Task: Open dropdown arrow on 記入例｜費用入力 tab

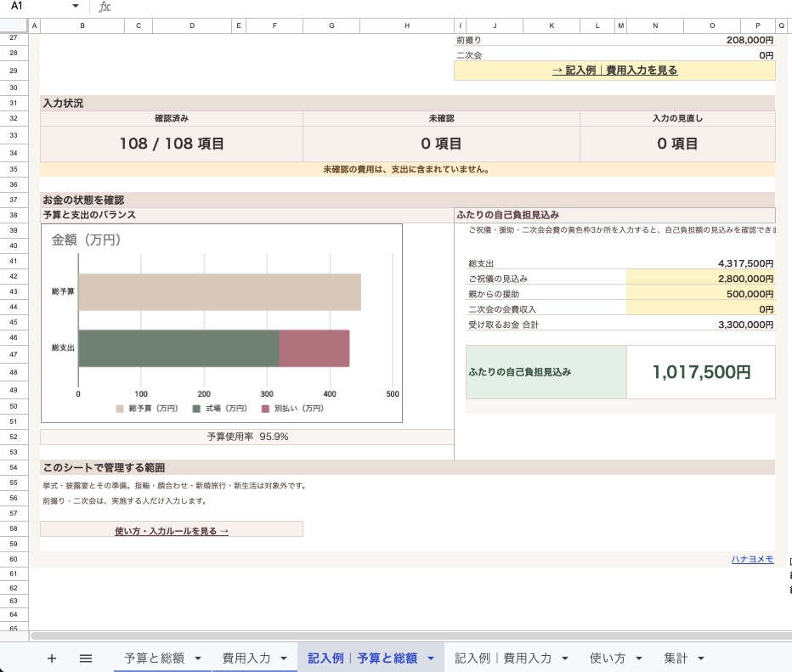Action: (565, 658)
